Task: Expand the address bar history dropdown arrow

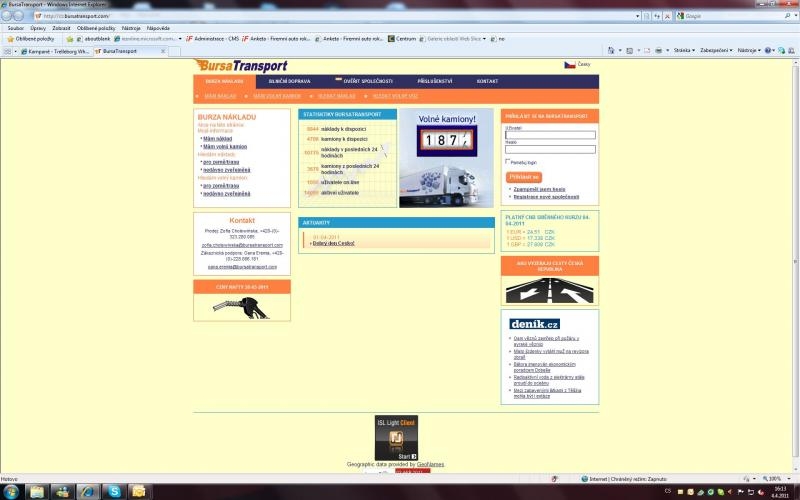Action: pyautogui.click(x=637, y=16)
